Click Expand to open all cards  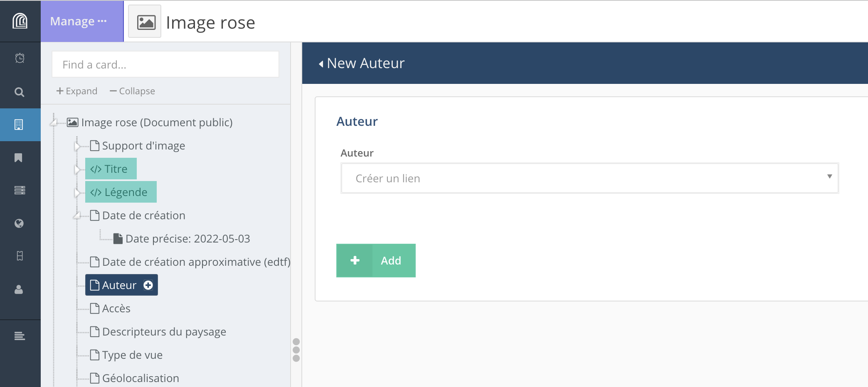click(77, 91)
